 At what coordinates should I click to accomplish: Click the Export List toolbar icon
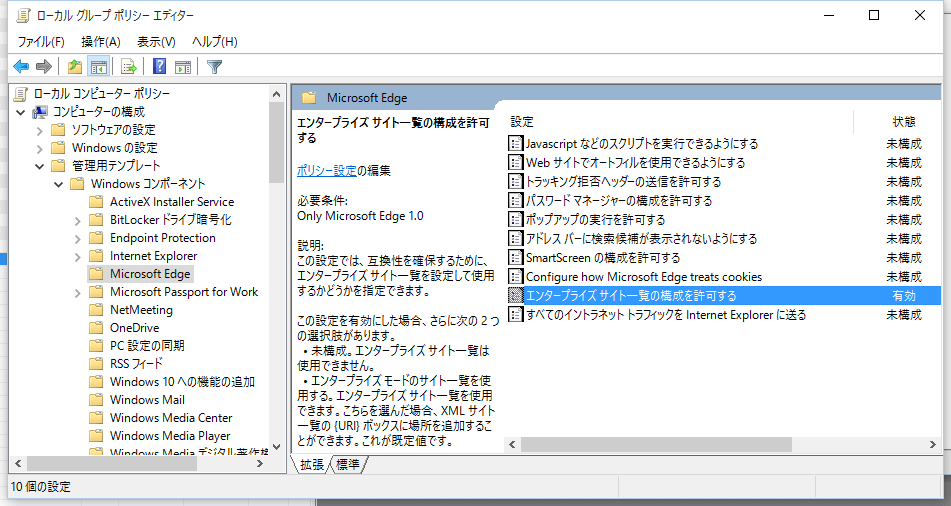129,66
